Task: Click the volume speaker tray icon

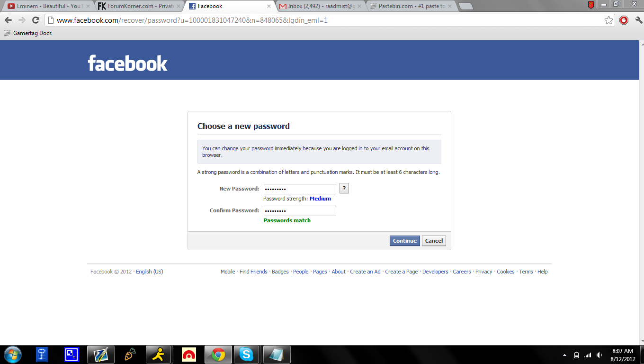Action: pyautogui.click(x=599, y=355)
